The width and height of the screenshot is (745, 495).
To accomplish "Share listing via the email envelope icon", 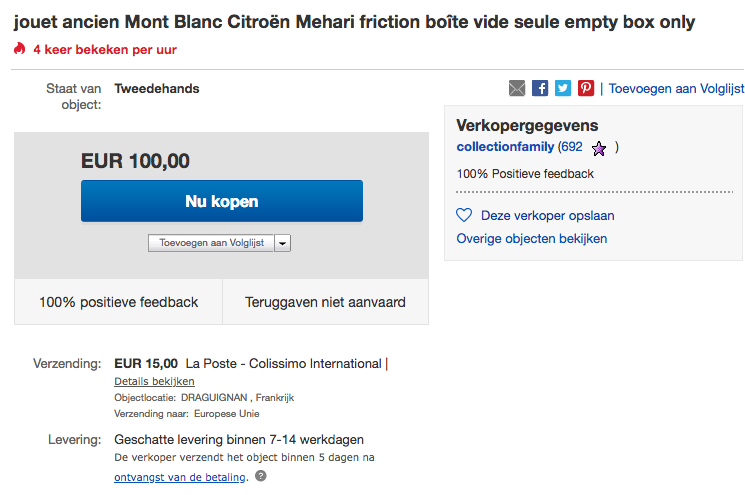I will [517, 88].
